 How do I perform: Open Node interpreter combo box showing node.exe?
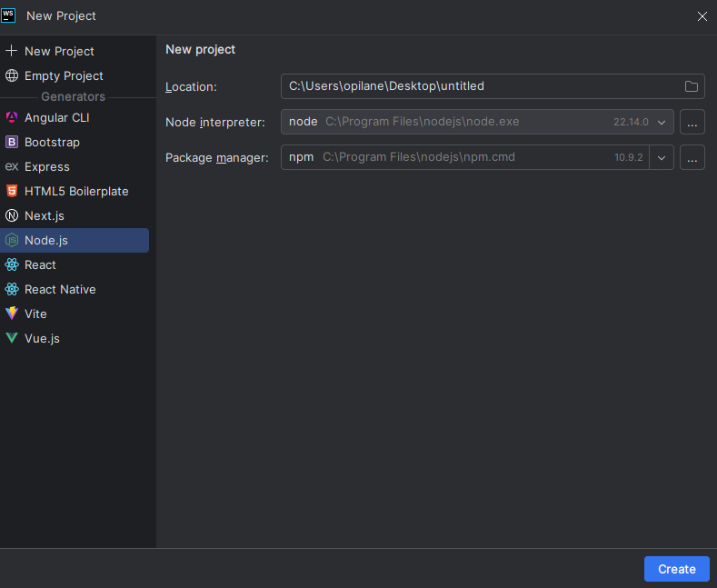click(477, 122)
